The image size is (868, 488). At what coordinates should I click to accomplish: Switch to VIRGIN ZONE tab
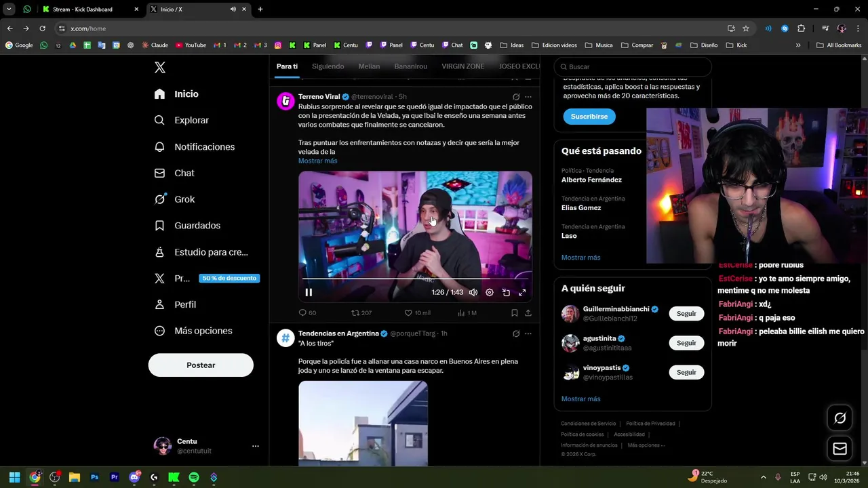point(462,66)
